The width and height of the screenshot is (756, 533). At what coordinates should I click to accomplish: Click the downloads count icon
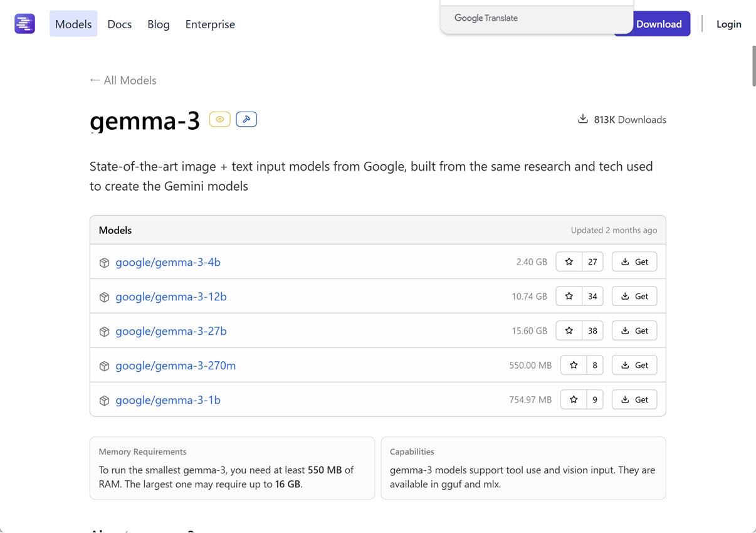pyautogui.click(x=583, y=119)
